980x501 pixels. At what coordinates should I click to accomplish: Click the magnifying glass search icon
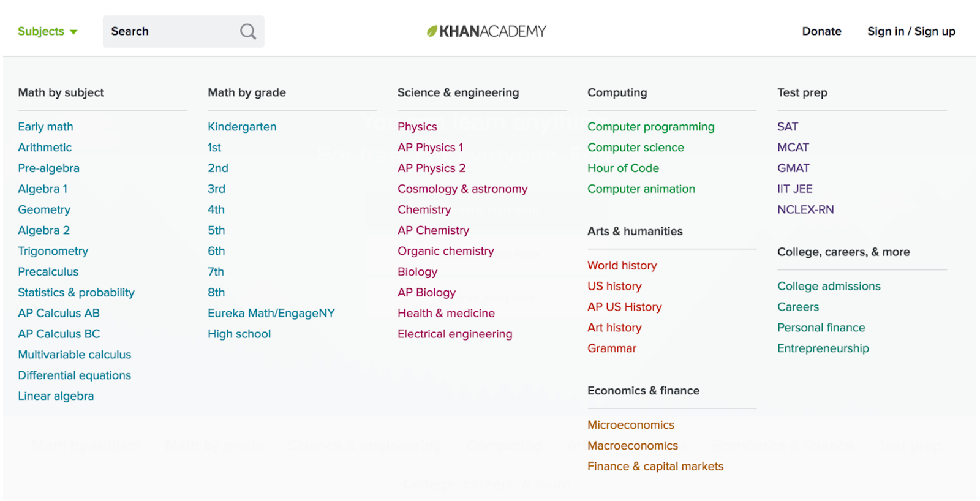click(247, 31)
